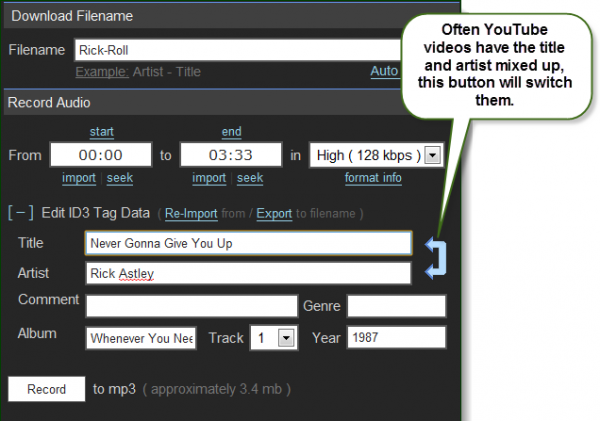Image resolution: width=600 pixels, height=421 pixels.
Task: Click the Re-Import link
Action: pyautogui.click(x=191, y=214)
